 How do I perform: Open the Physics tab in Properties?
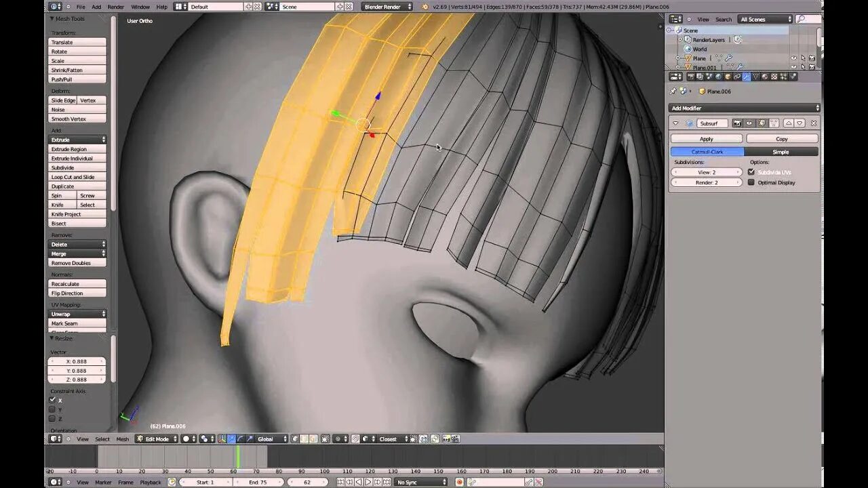[792, 77]
